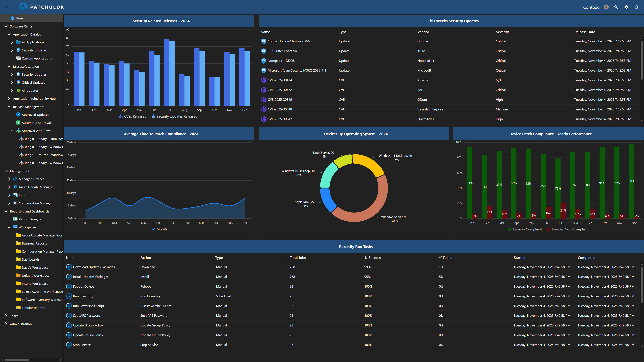Image resolution: width=644 pixels, height=362 pixels.
Task: Open the CVE-2025-30348 entry
Action: [280, 109]
